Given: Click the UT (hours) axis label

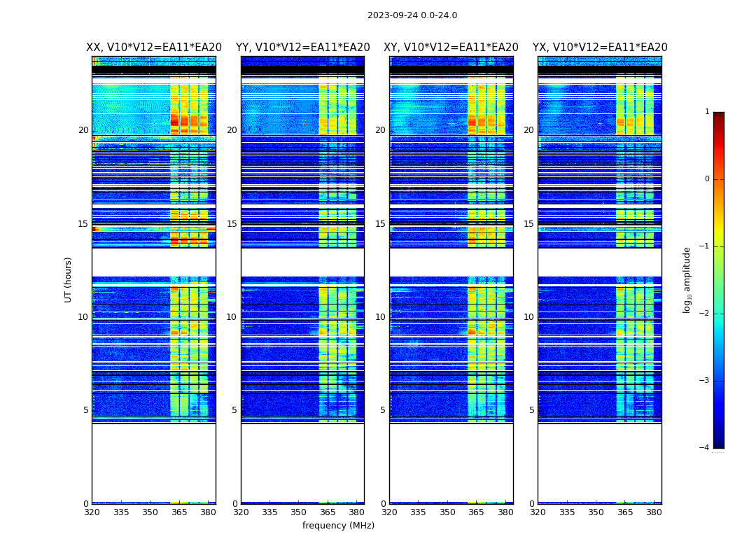Looking at the screenshot, I should pyautogui.click(x=69, y=279).
